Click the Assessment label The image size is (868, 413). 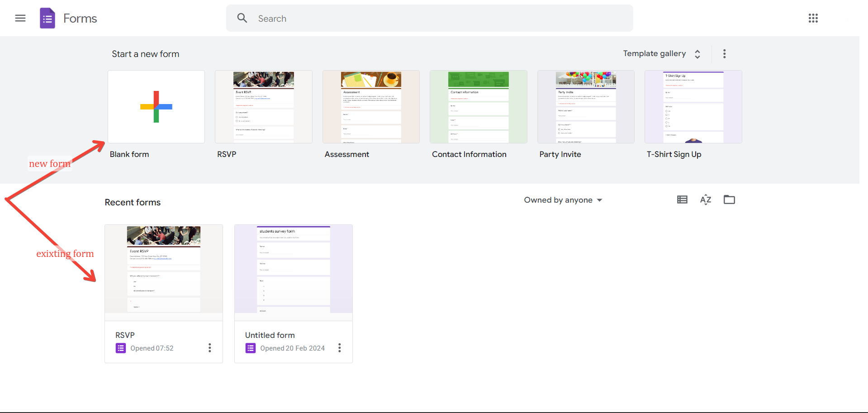coord(347,154)
